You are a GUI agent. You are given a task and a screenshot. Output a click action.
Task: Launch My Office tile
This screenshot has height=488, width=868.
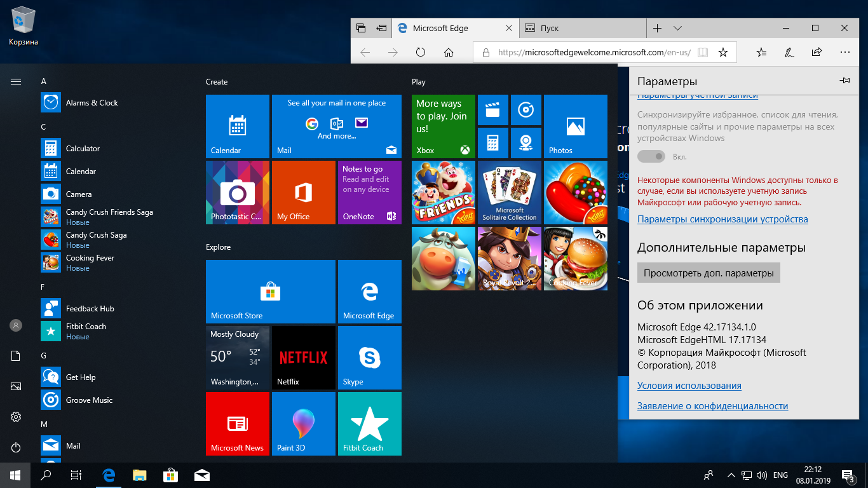(304, 193)
